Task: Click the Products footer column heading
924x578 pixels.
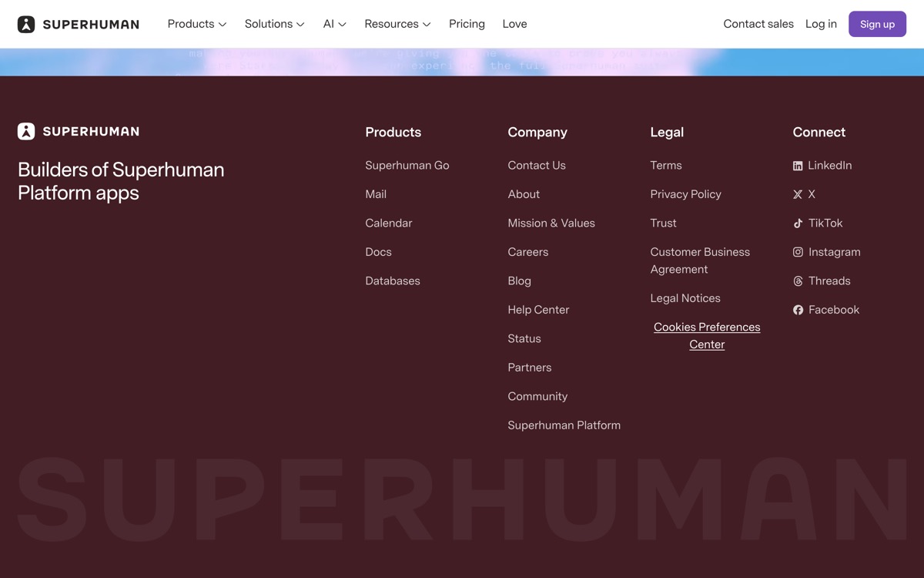Action: [x=393, y=132]
